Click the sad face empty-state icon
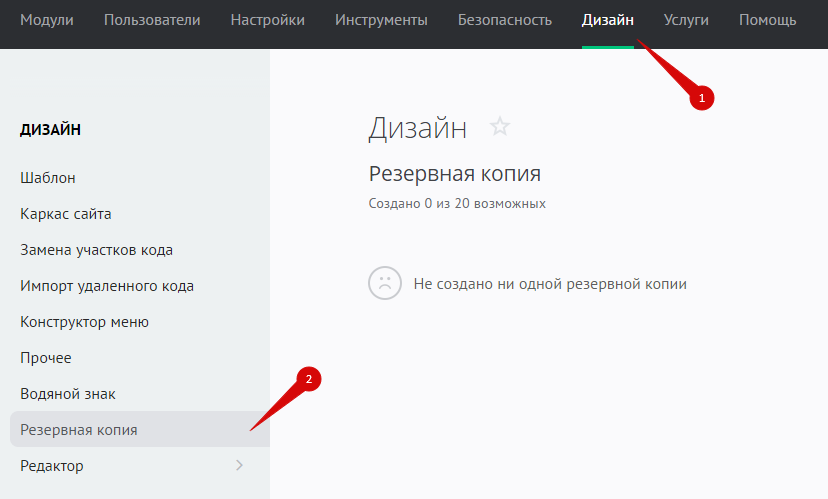This screenshot has height=499, width=828. point(384,283)
